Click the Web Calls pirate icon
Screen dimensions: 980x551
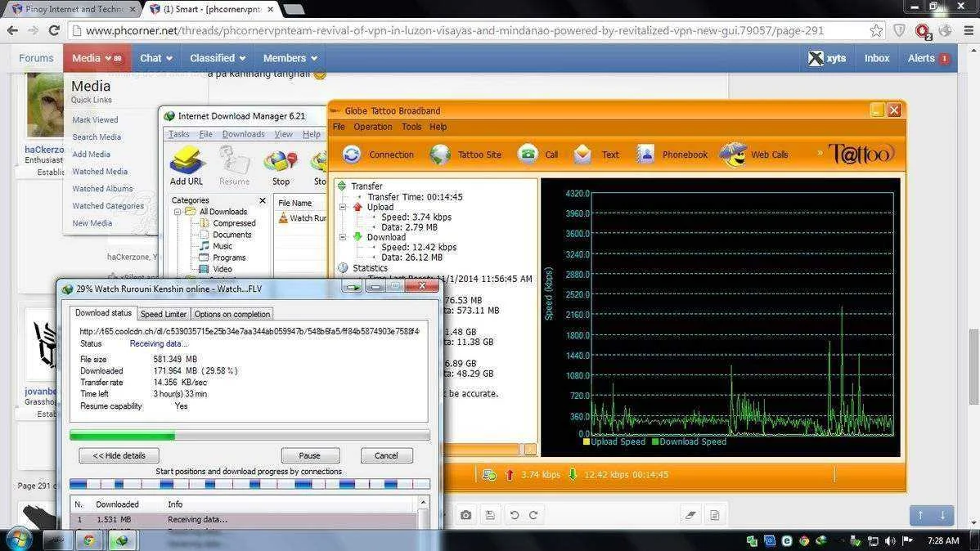tap(733, 155)
